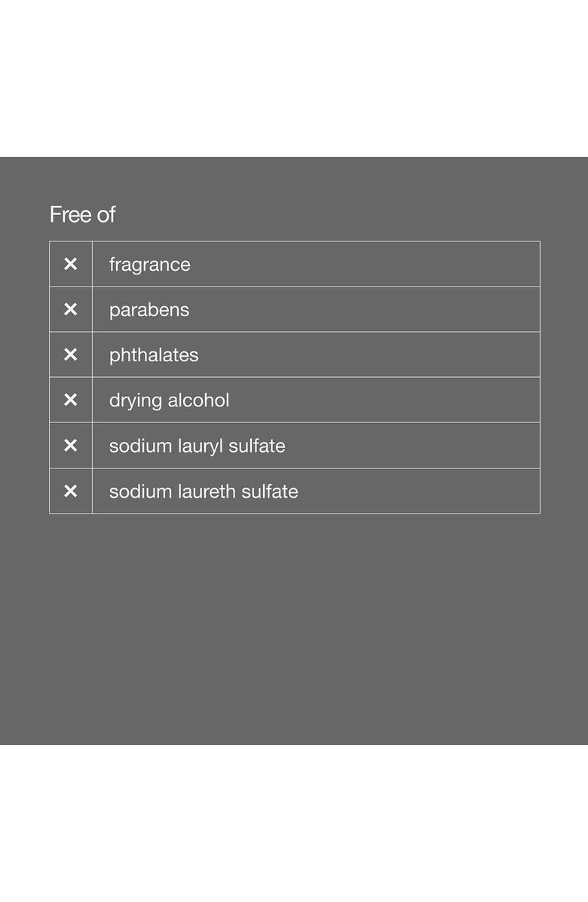Image resolution: width=588 pixels, height=902 pixels.
Task: Click the white margin below the gray panel
Action: [294, 822]
